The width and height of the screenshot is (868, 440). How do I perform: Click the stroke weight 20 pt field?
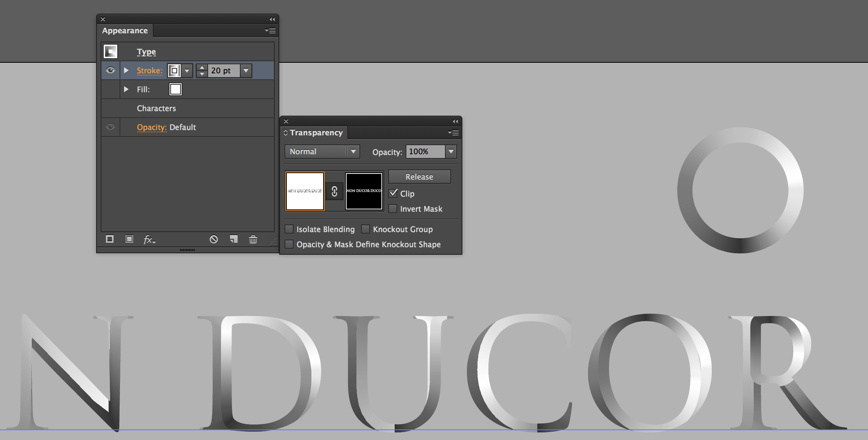coord(224,71)
